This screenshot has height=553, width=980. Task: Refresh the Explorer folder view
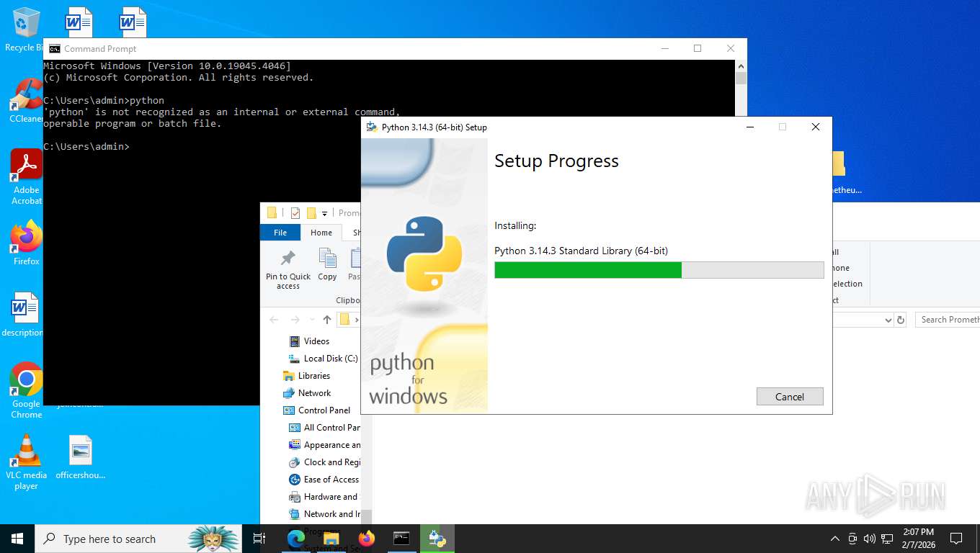click(x=900, y=320)
